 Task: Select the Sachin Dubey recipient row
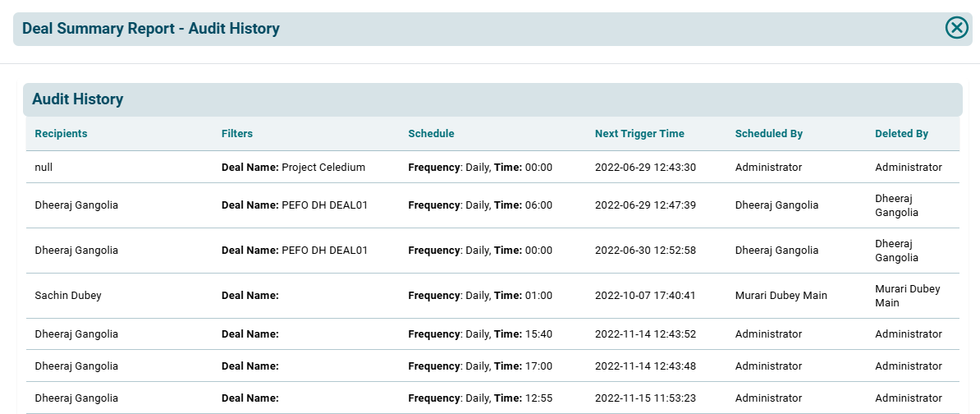[x=68, y=295]
